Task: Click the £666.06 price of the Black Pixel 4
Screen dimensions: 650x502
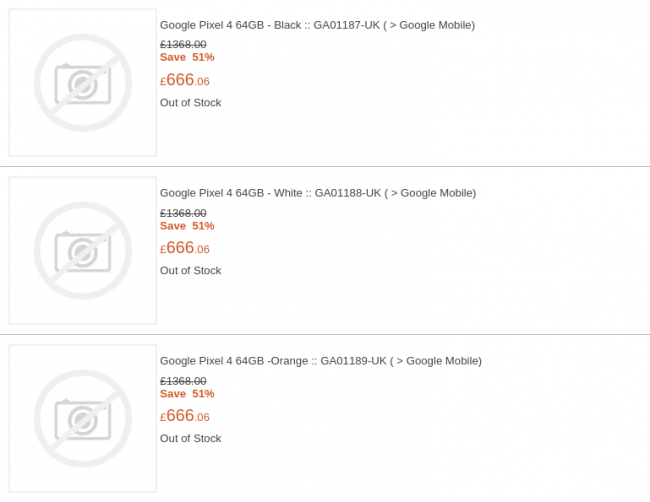Action: 185,81
